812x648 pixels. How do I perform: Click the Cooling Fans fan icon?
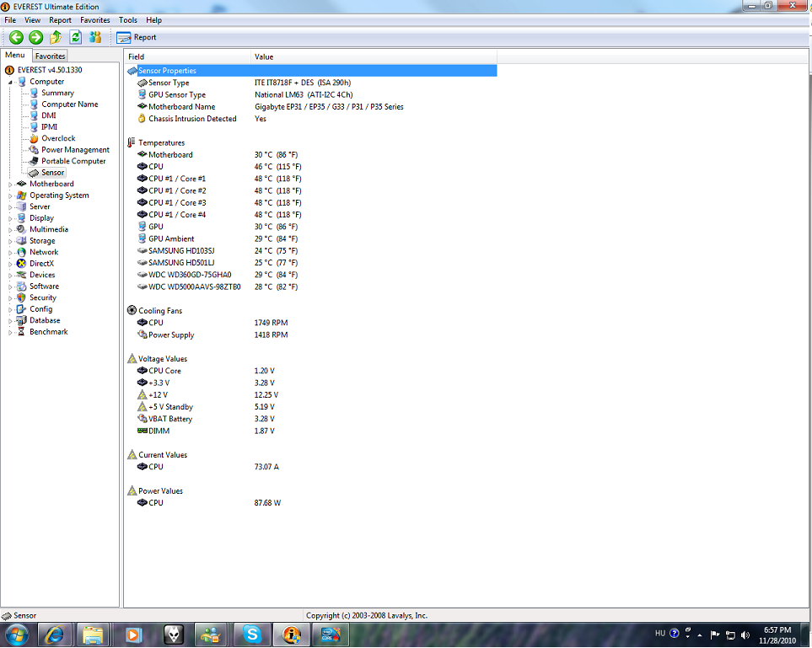coord(132,311)
